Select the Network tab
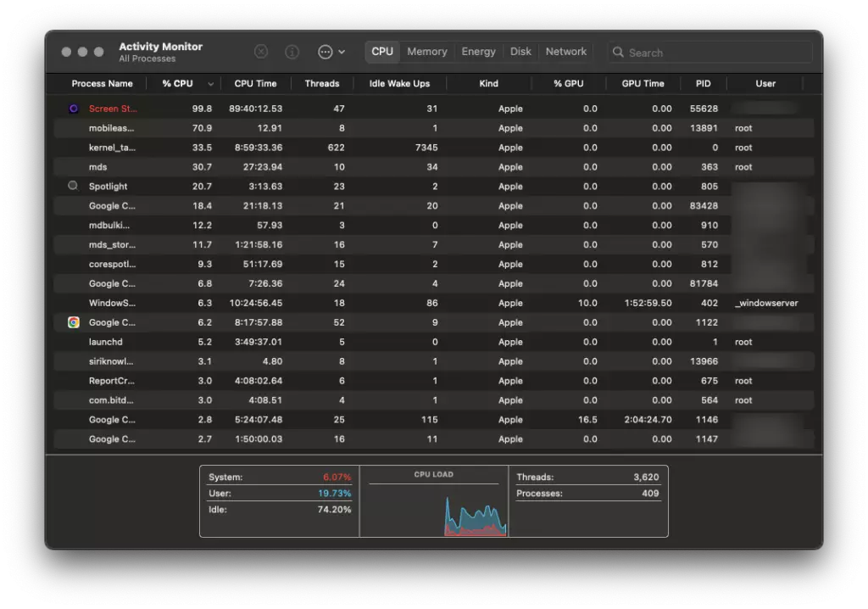This screenshot has height=609, width=868. click(x=565, y=52)
